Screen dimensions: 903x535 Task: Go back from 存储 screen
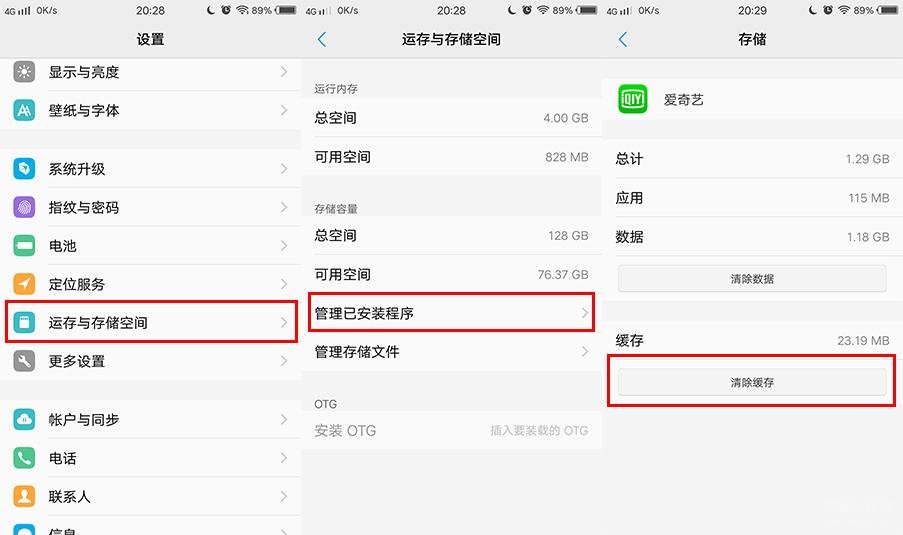[623, 39]
